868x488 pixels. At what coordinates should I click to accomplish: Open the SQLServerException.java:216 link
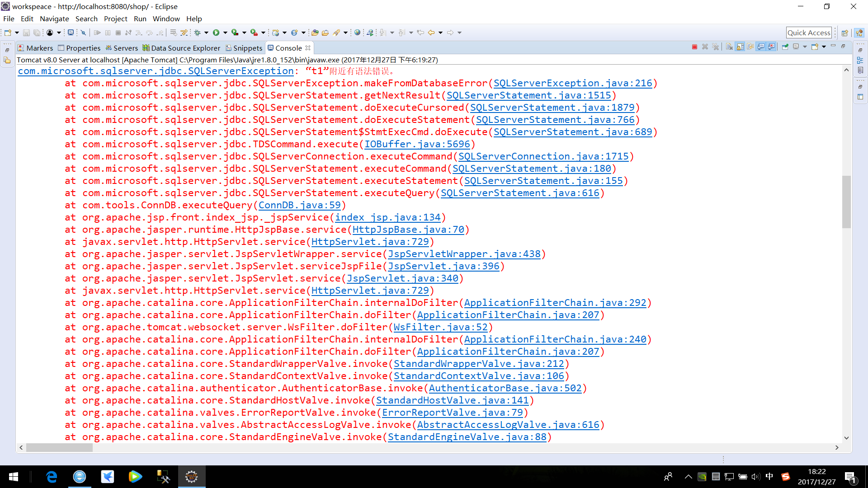click(x=573, y=83)
